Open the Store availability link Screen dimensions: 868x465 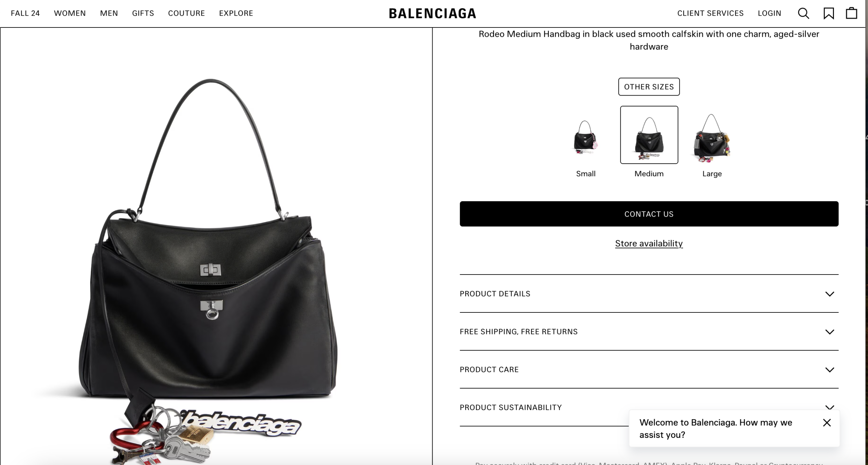coord(649,243)
